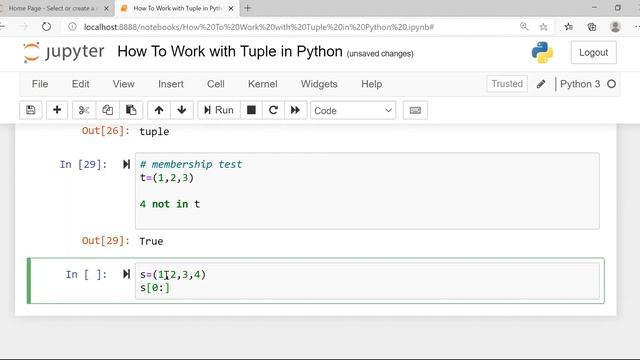Open the Help menu
The image size is (640, 360).
371,84
